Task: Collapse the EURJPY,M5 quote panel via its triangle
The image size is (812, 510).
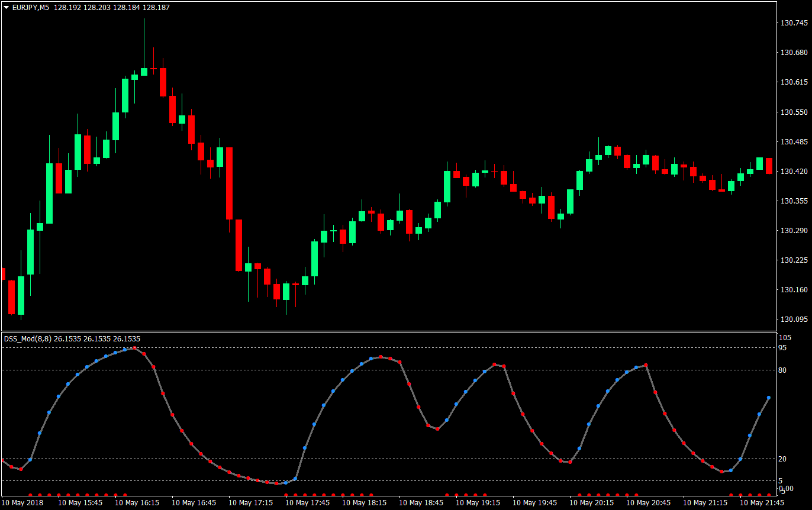Action: point(6,8)
